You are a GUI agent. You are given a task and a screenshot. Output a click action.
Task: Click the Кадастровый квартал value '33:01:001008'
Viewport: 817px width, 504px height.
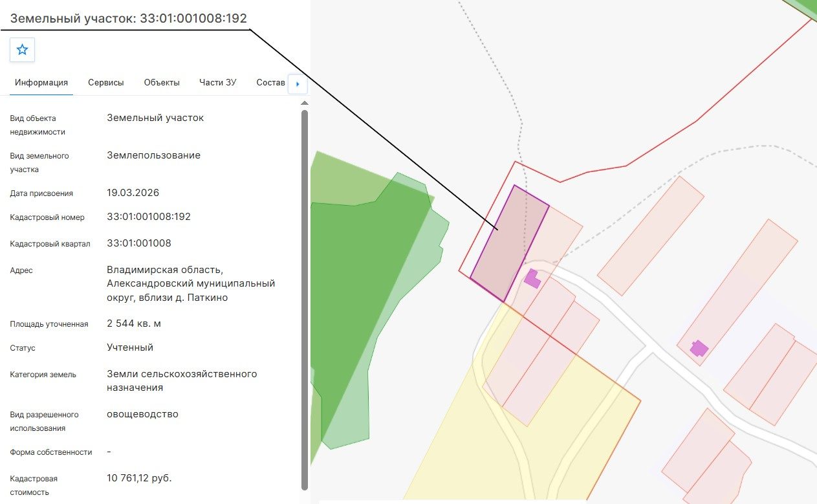point(139,243)
